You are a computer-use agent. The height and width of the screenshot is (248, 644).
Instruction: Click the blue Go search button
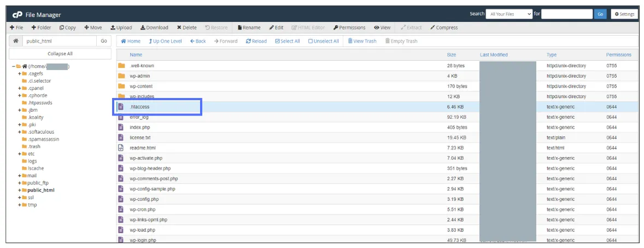pos(600,14)
